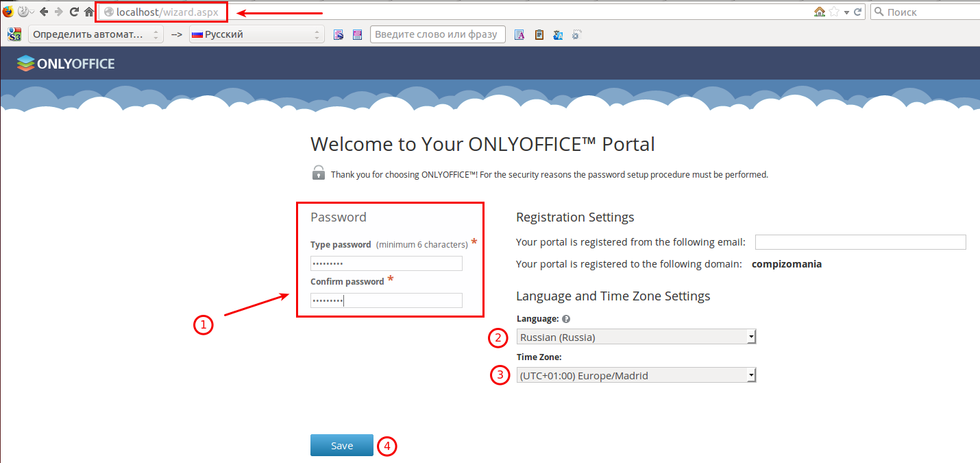This screenshot has height=463, width=980.
Task: Click the magnifier icon in the Поиск box
Action: coord(879,12)
